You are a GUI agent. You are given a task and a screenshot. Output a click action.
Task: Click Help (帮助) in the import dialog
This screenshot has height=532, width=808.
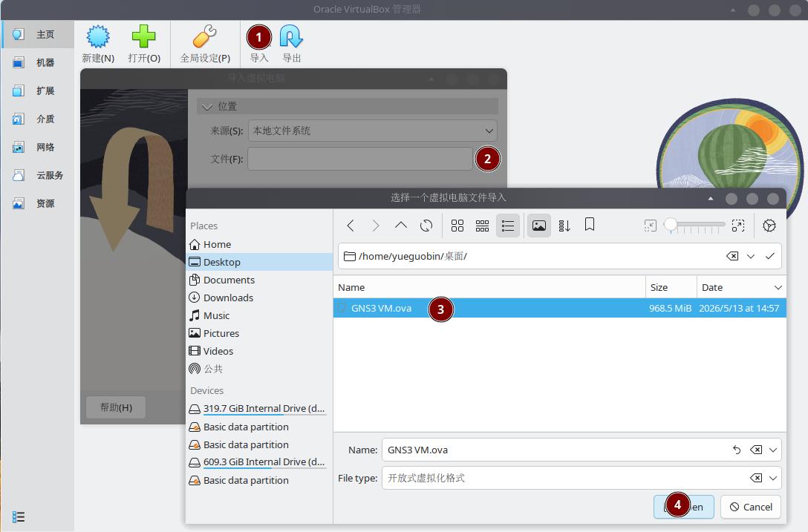click(x=116, y=407)
